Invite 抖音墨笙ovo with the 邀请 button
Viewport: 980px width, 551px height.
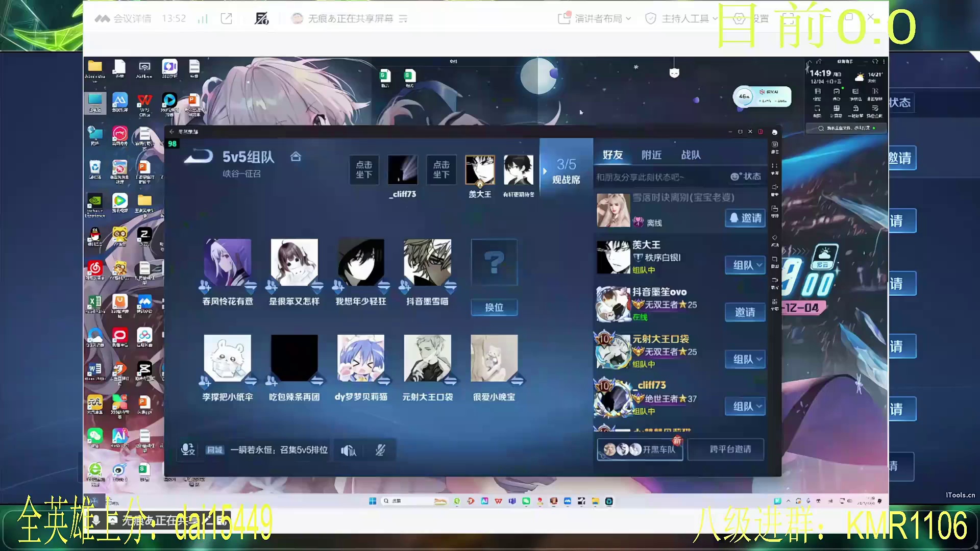[745, 312]
